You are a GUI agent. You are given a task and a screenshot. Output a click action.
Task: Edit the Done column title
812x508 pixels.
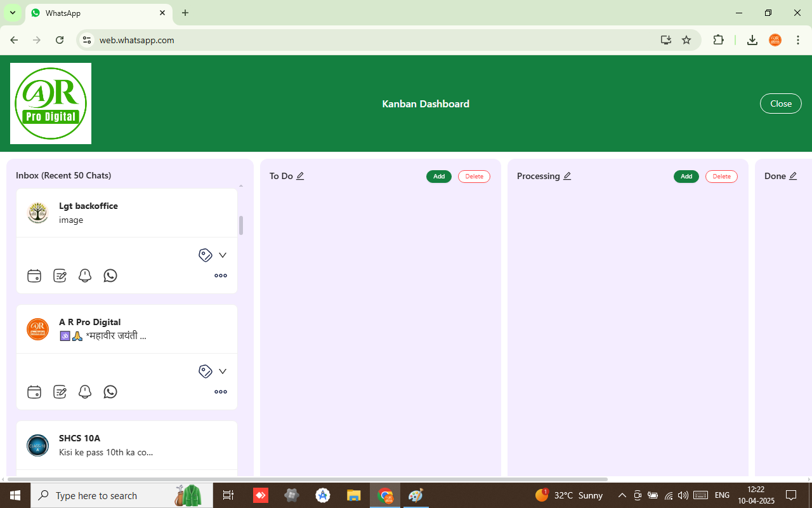[x=793, y=176]
